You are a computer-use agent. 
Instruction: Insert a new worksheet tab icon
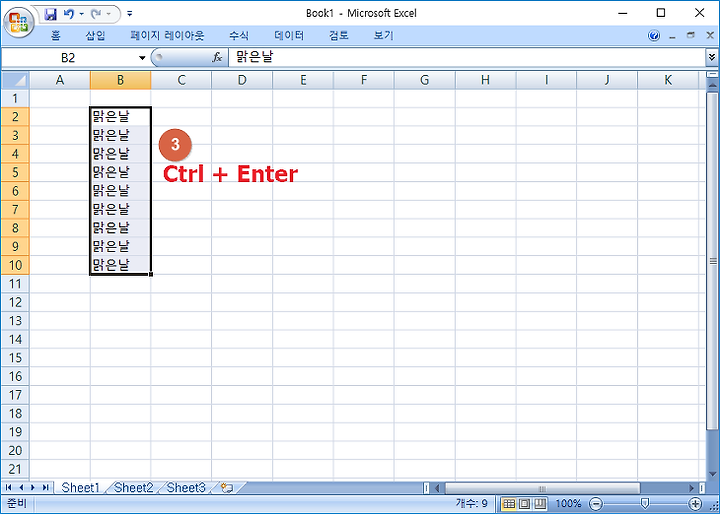tap(227, 488)
